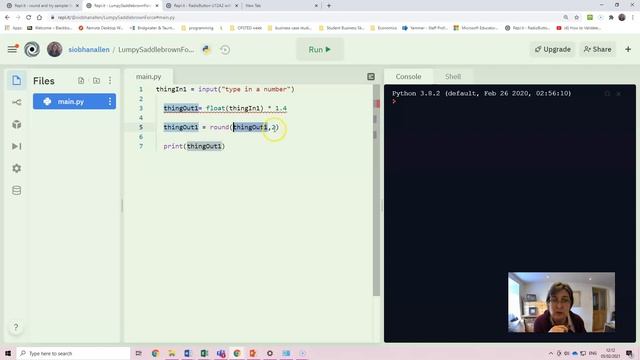This screenshot has width=640, height=360.
Task: Open the repl history icon
Action: point(225,49)
